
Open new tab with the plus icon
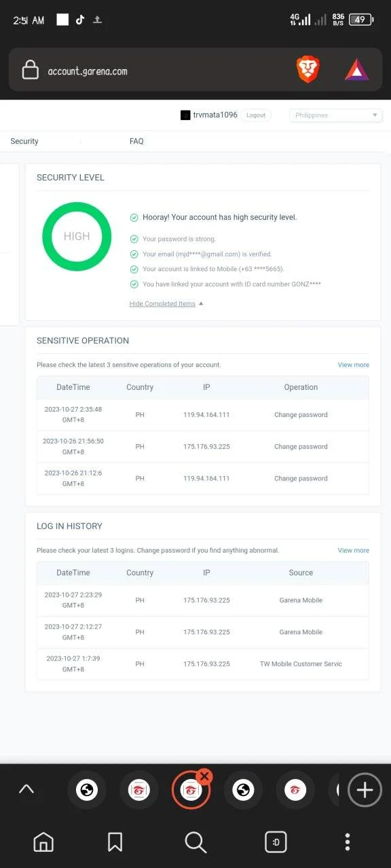pos(365,789)
